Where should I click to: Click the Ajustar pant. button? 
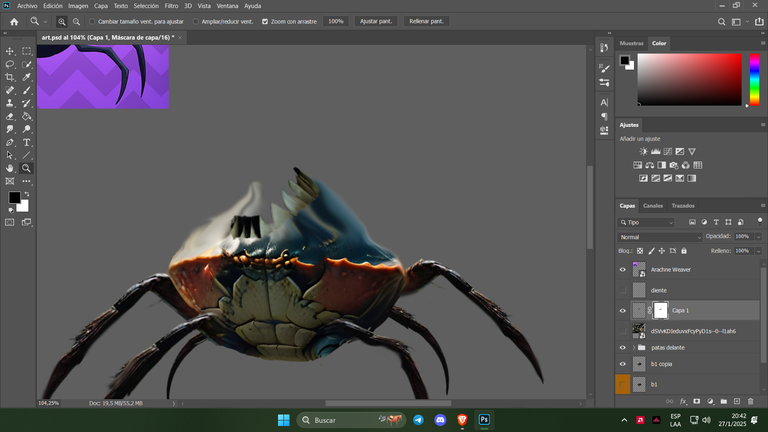pos(376,22)
